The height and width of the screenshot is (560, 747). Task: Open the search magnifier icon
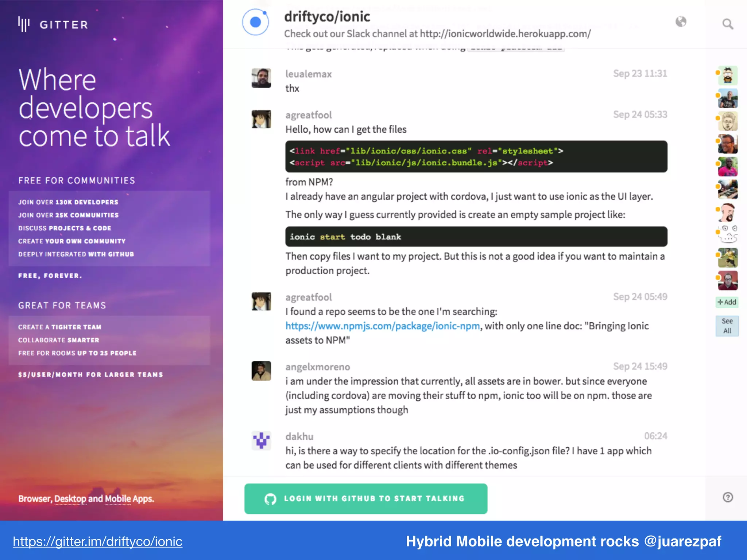(728, 24)
